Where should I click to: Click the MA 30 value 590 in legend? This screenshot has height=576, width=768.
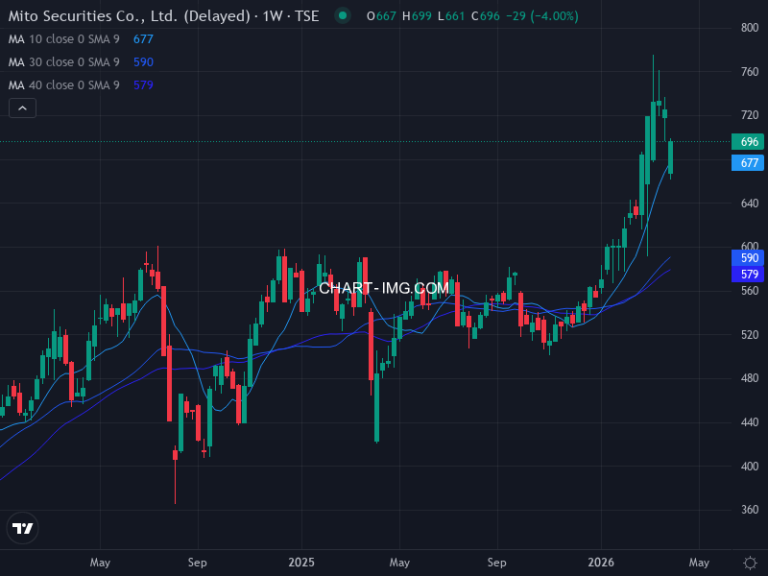coord(144,62)
